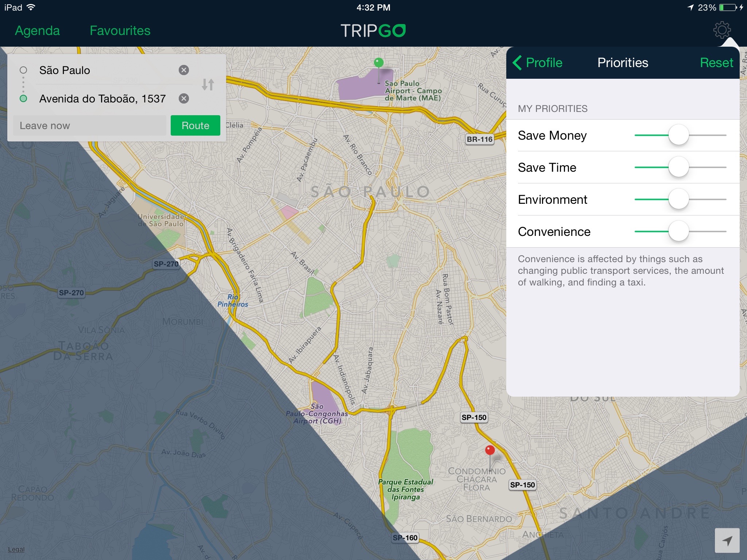
Task: Open the Favourites tab
Action: pos(120,31)
